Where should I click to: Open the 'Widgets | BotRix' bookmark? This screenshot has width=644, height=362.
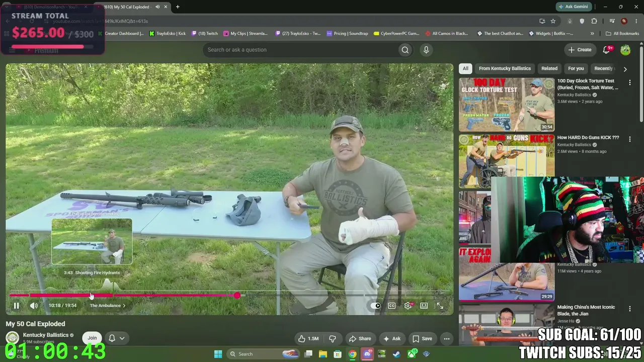(551, 34)
